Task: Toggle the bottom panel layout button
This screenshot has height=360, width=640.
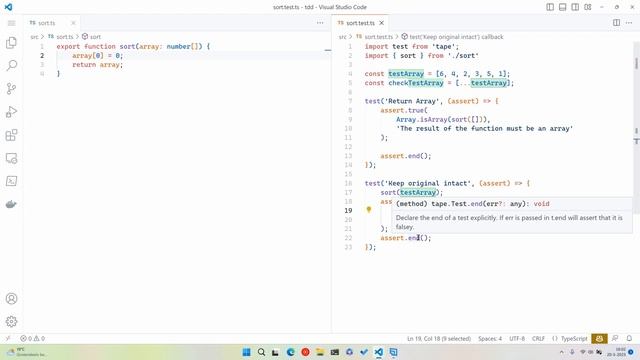Action: point(562,7)
